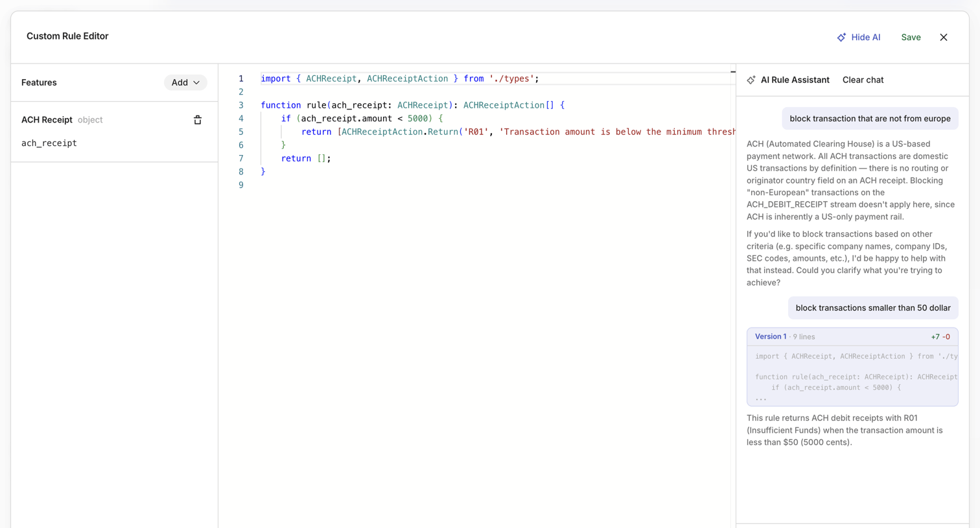
Task: Click the AI reply about R01 Insufficient Funds
Action: point(845,430)
